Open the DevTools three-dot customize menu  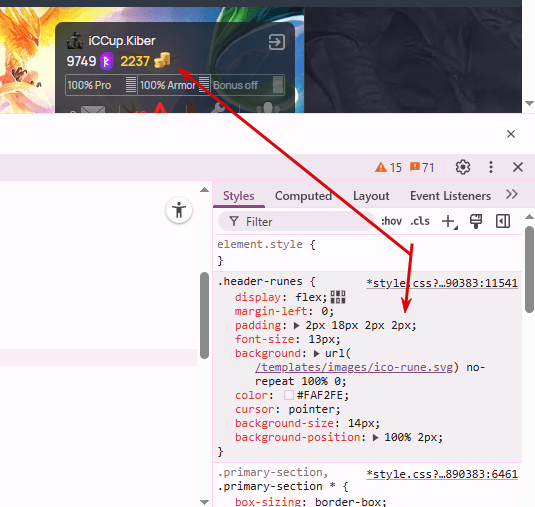tap(491, 167)
